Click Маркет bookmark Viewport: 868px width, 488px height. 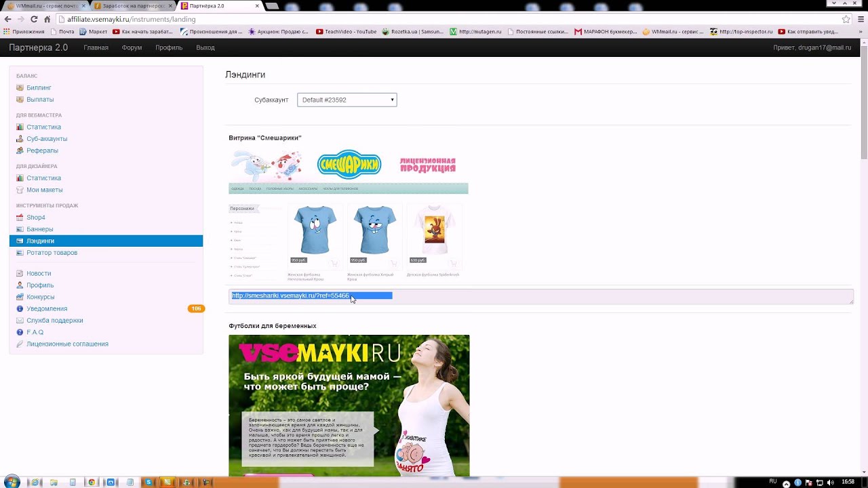93,32
